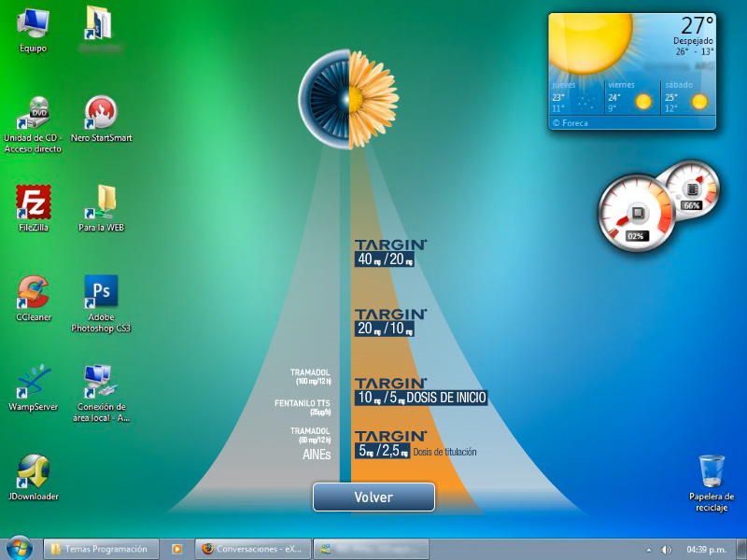Click the CPU meter gadget

(x=635, y=212)
